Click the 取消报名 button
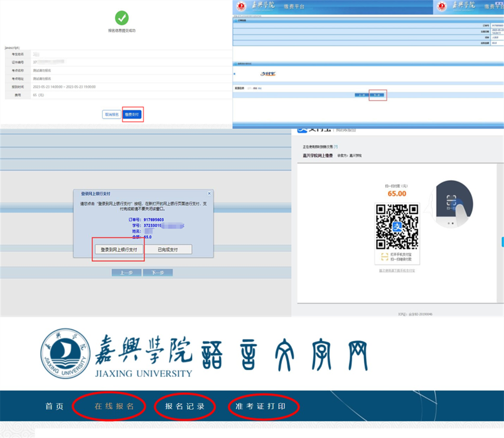Image resolution: width=504 pixels, height=438 pixels. (111, 114)
